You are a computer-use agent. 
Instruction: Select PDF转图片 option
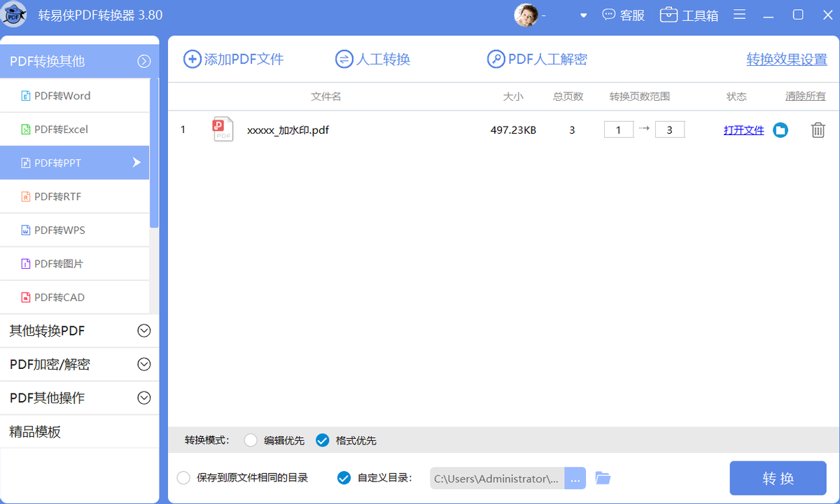coord(75,264)
